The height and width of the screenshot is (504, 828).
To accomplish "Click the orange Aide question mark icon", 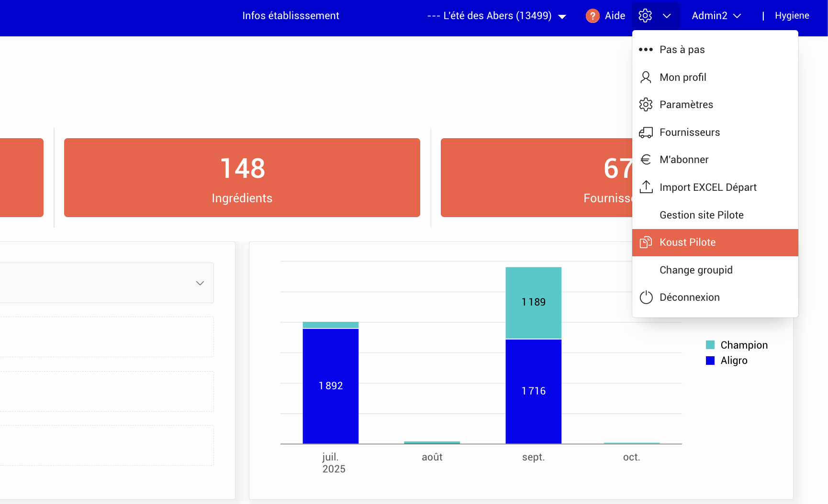I will pyautogui.click(x=593, y=16).
